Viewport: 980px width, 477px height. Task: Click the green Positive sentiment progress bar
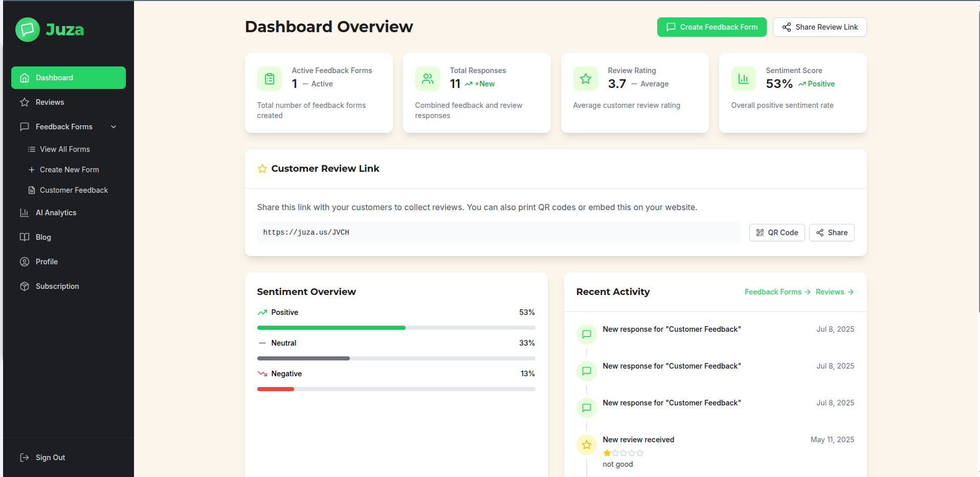(x=331, y=328)
